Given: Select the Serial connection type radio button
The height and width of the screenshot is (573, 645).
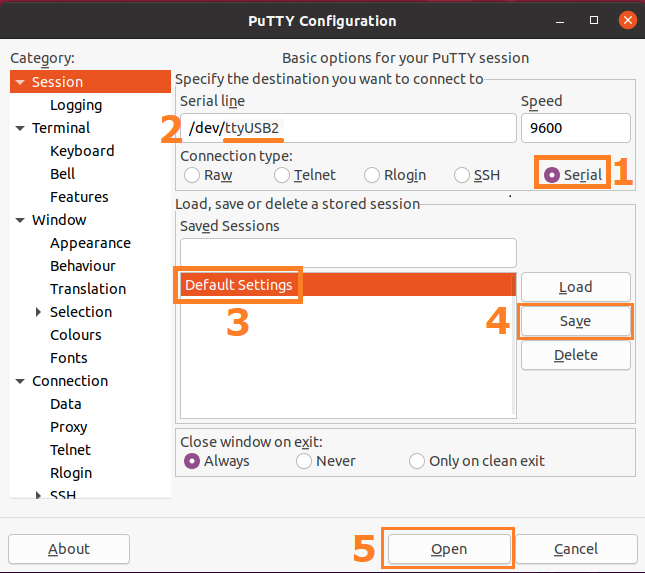Looking at the screenshot, I should click(552, 175).
